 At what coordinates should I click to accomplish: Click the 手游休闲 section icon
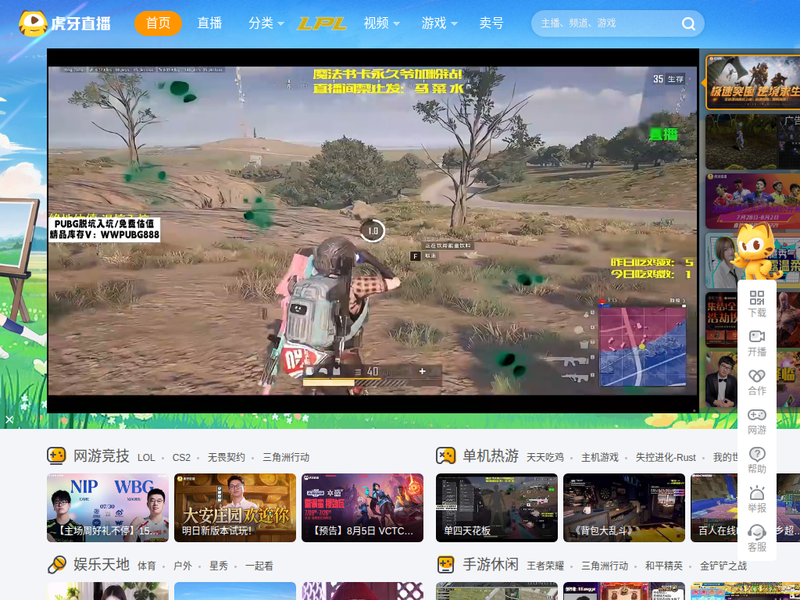(446, 564)
